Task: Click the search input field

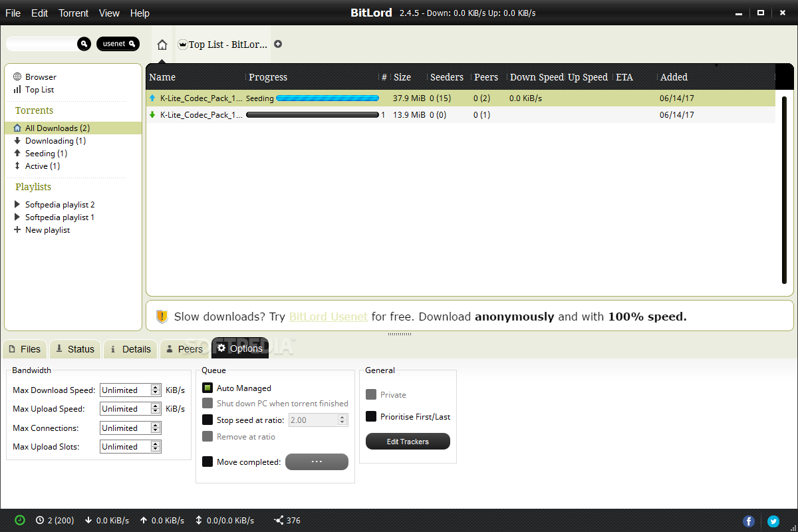Action: (41, 44)
